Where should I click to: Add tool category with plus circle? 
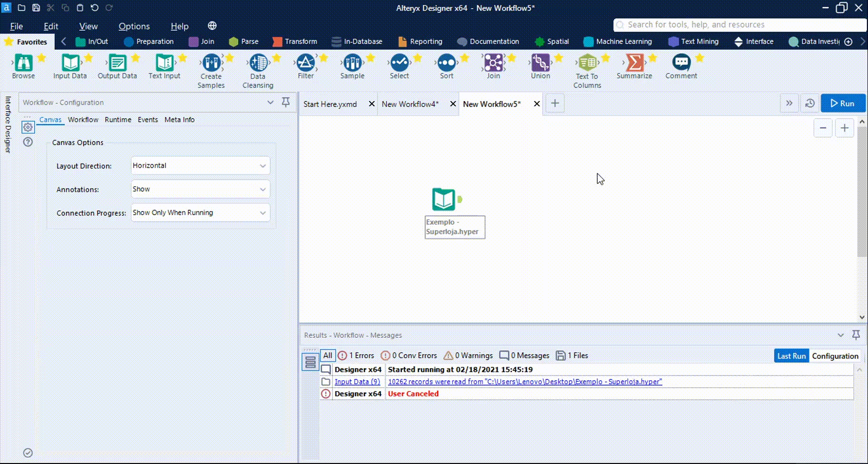click(x=848, y=41)
